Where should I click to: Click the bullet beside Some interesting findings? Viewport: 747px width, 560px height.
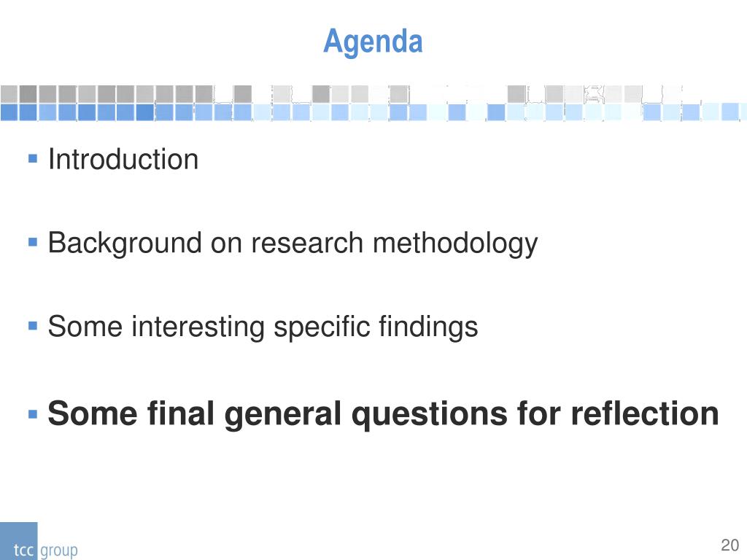[33, 326]
